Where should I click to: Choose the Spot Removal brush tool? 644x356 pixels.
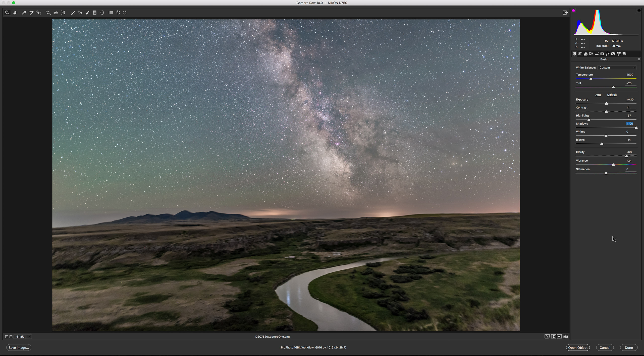[73, 13]
